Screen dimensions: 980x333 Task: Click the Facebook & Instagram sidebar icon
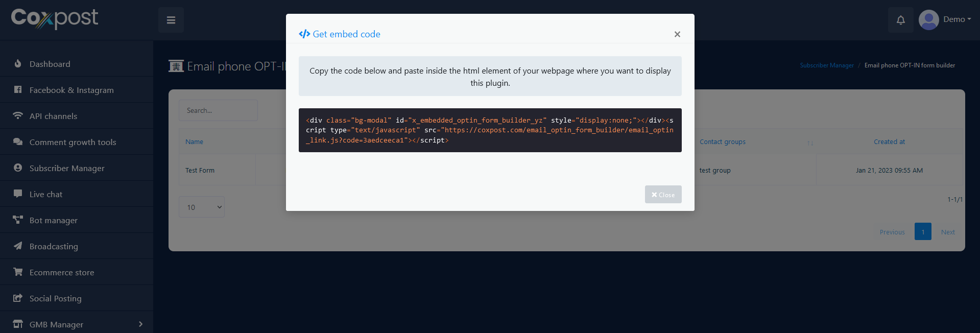(x=18, y=90)
